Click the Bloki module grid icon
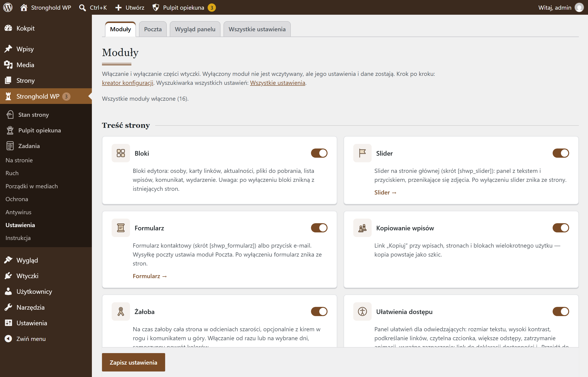Image resolution: width=588 pixels, height=377 pixels. point(121,153)
